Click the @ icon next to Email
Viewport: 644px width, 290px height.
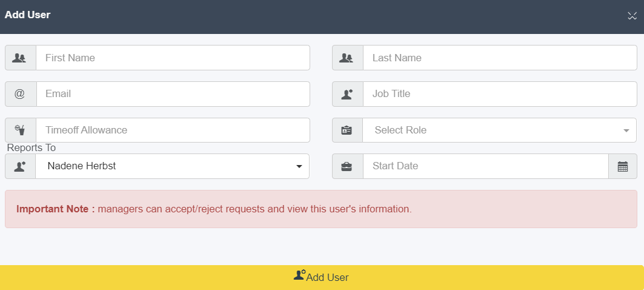coord(19,94)
